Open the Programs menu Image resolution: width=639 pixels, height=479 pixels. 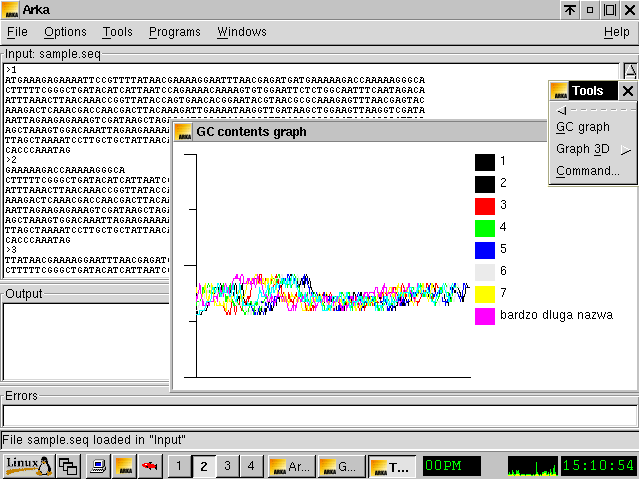(x=174, y=32)
